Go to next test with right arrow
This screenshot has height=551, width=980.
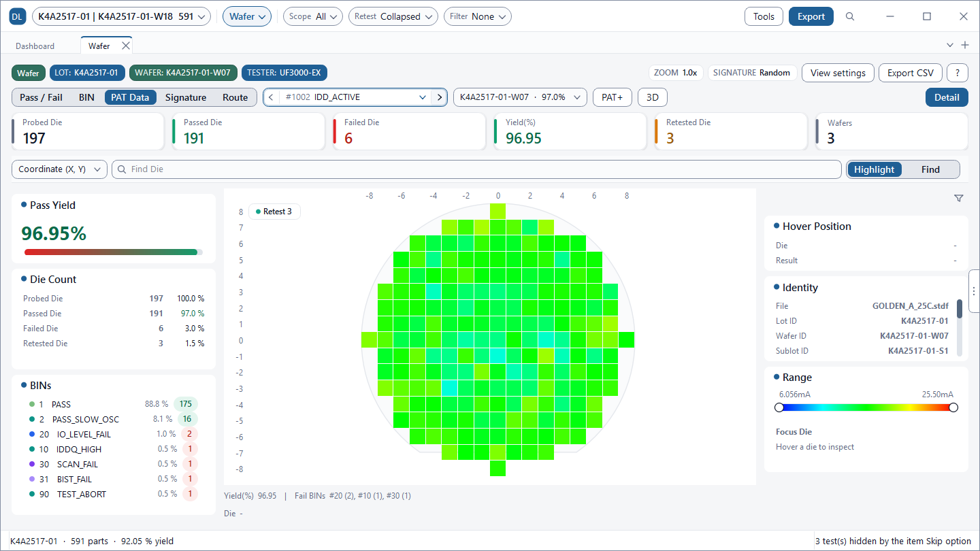point(440,97)
